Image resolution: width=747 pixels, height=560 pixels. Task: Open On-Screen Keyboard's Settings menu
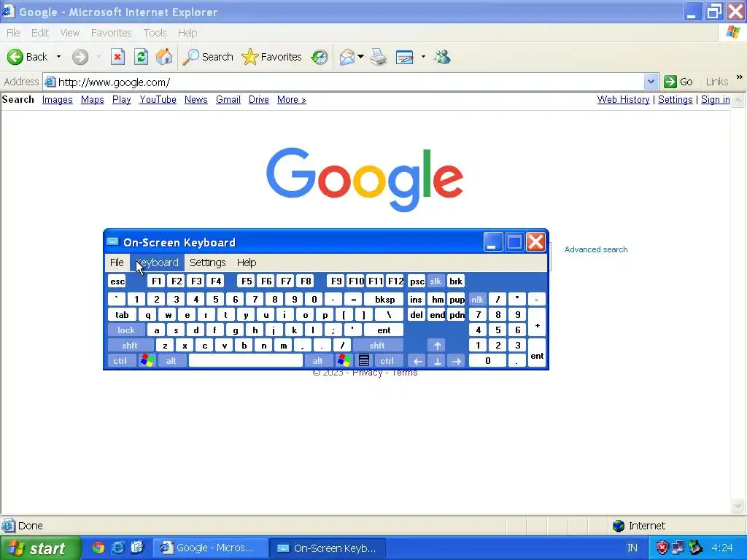208,262
